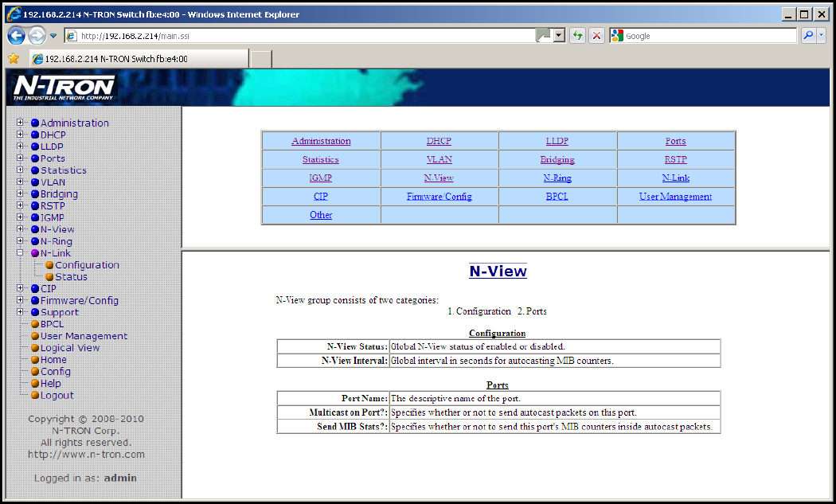
Task: Click the orange ball icon beside Configuration
Action: click(x=49, y=265)
